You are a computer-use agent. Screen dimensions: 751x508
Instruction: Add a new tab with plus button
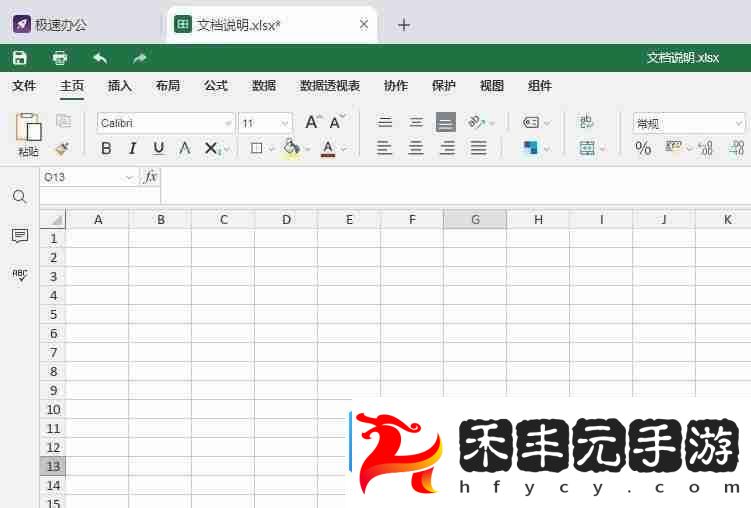click(x=404, y=24)
